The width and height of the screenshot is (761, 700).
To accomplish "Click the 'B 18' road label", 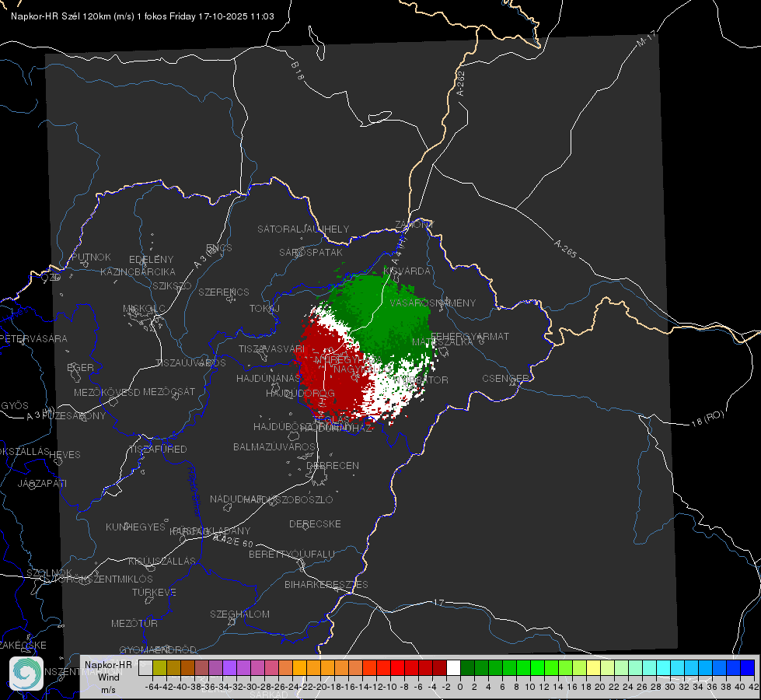I will coord(298,71).
